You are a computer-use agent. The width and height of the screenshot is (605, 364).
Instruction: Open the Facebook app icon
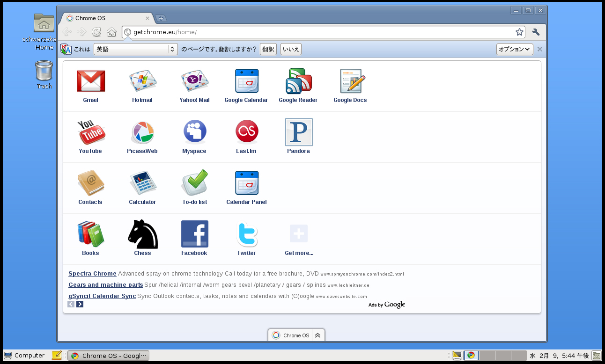click(195, 234)
